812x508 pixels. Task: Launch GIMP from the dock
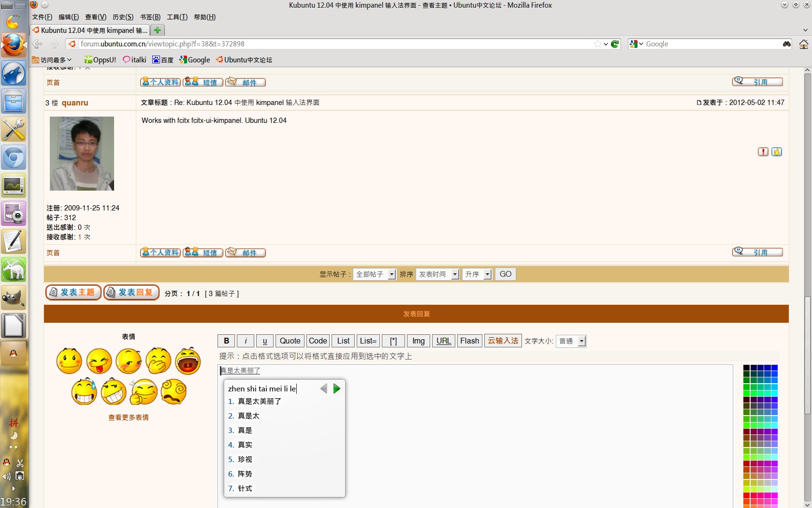point(14,297)
